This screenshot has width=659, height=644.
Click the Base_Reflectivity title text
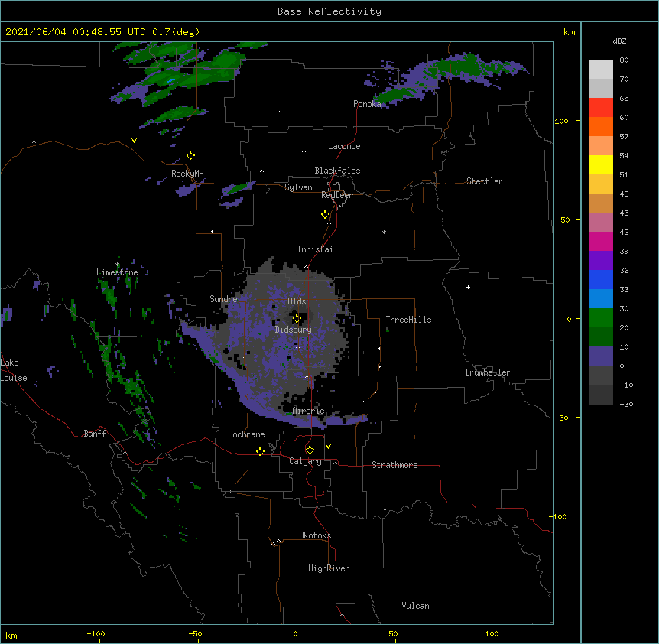329,11
